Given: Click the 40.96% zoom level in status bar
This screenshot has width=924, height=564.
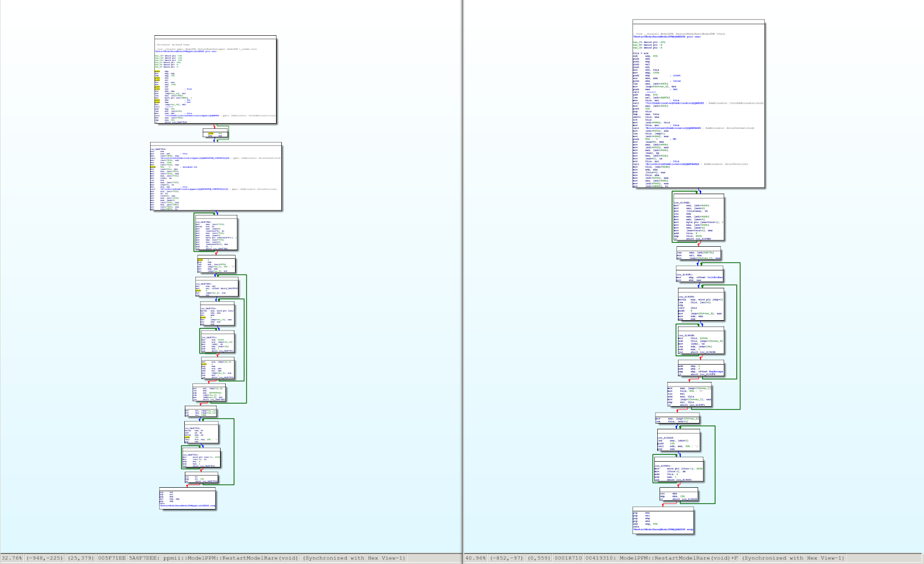Looking at the screenshot, I should [x=476, y=558].
